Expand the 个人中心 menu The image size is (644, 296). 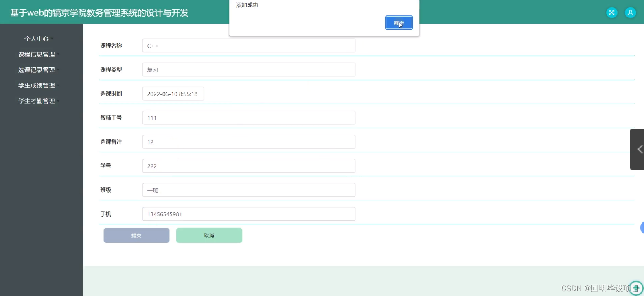tap(39, 39)
